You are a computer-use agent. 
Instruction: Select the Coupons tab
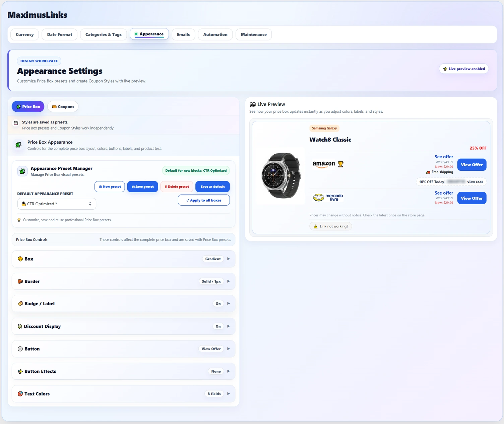[x=63, y=107]
